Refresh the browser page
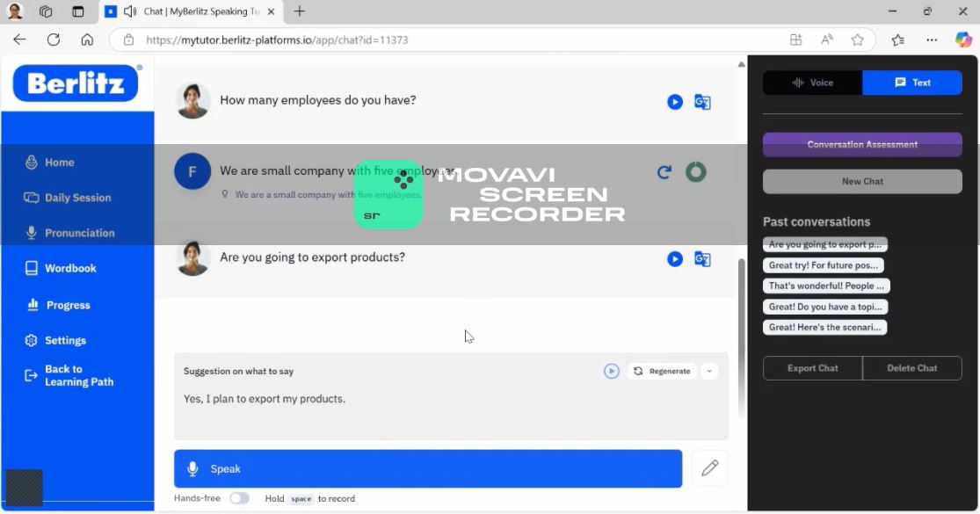 click(x=54, y=40)
